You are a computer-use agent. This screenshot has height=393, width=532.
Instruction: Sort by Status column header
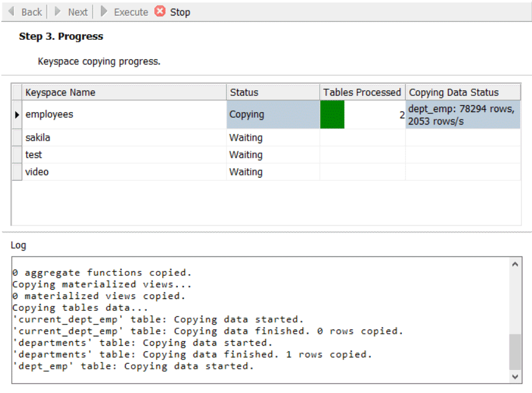(273, 92)
